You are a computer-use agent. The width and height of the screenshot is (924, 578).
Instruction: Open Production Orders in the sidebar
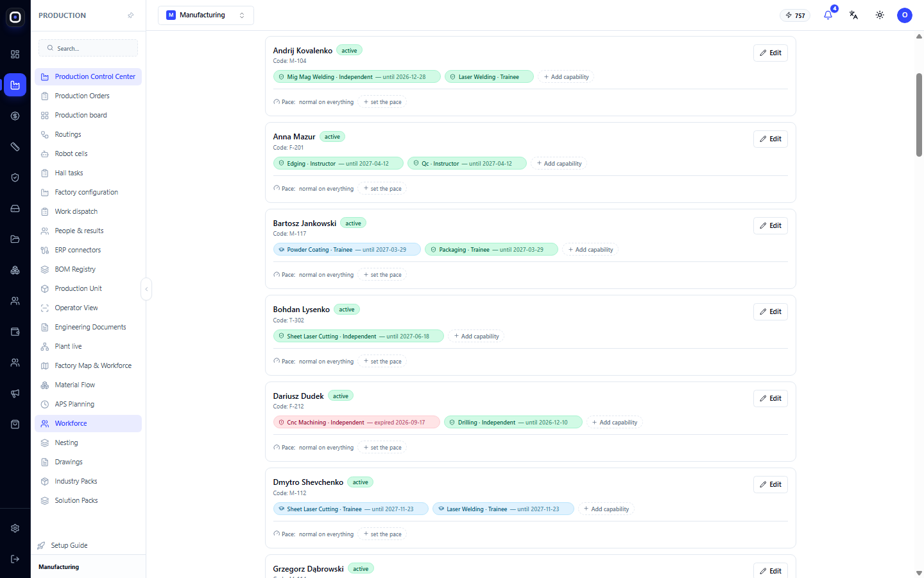tap(89, 96)
